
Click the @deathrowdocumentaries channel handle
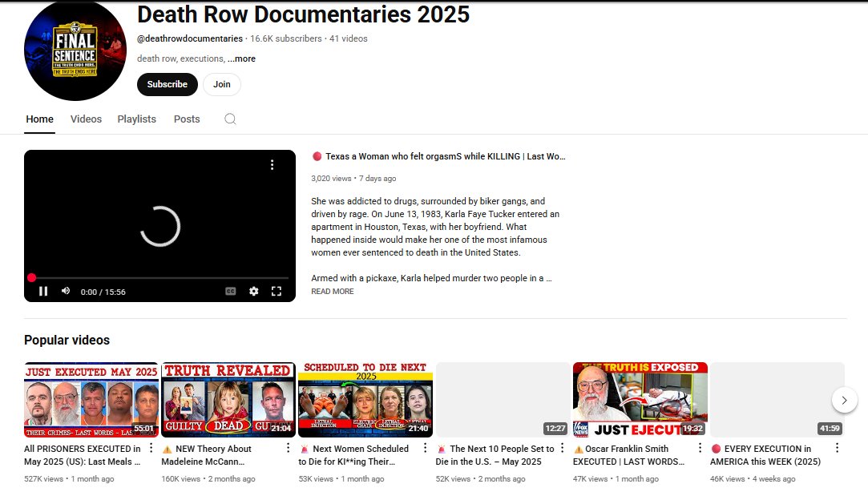(190, 38)
